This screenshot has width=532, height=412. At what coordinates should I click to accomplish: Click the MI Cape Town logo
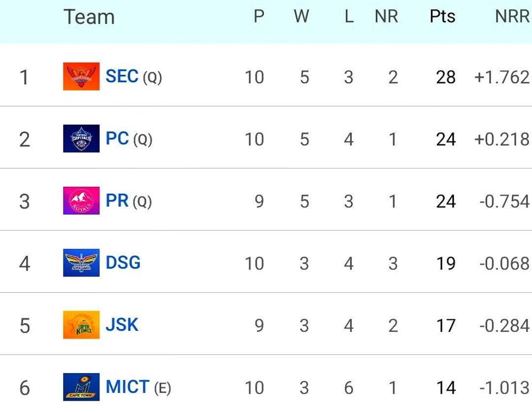coord(81,387)
